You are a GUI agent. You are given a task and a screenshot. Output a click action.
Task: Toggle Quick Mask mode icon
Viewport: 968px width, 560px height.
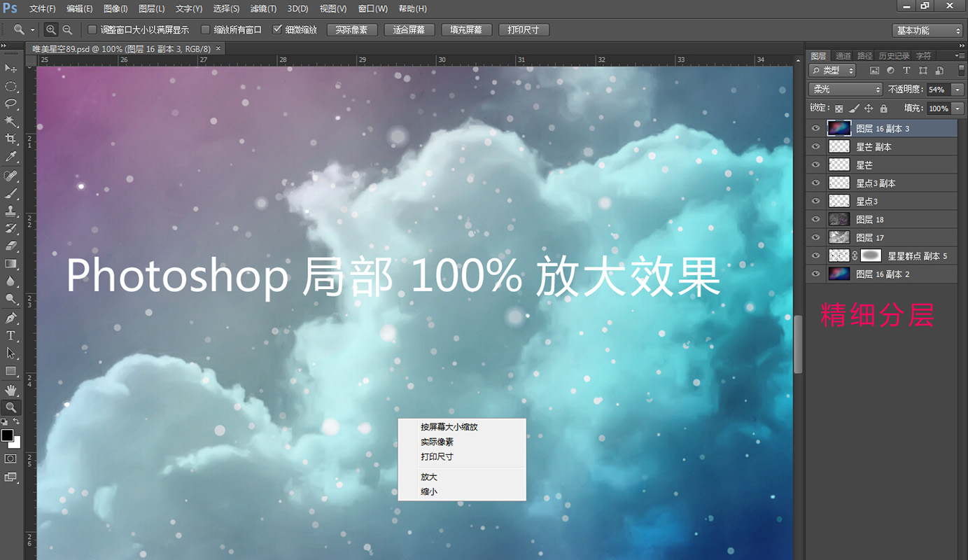[x=10, y=458]
